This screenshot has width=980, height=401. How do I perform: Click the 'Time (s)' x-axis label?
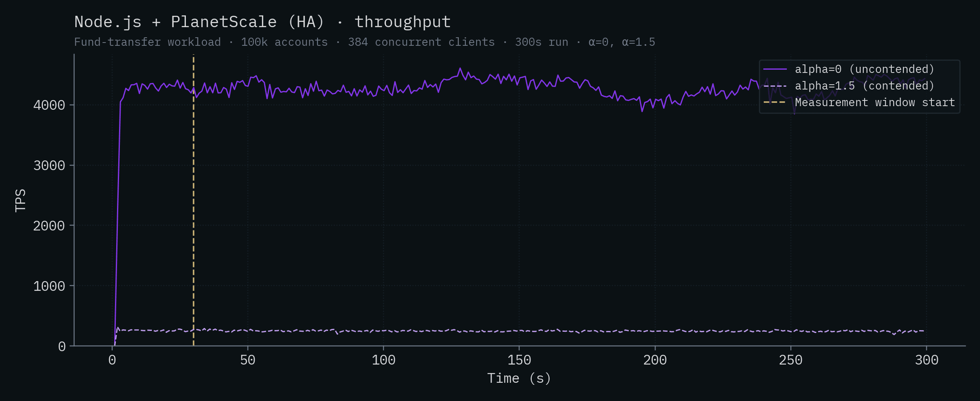tap(519, 378)
